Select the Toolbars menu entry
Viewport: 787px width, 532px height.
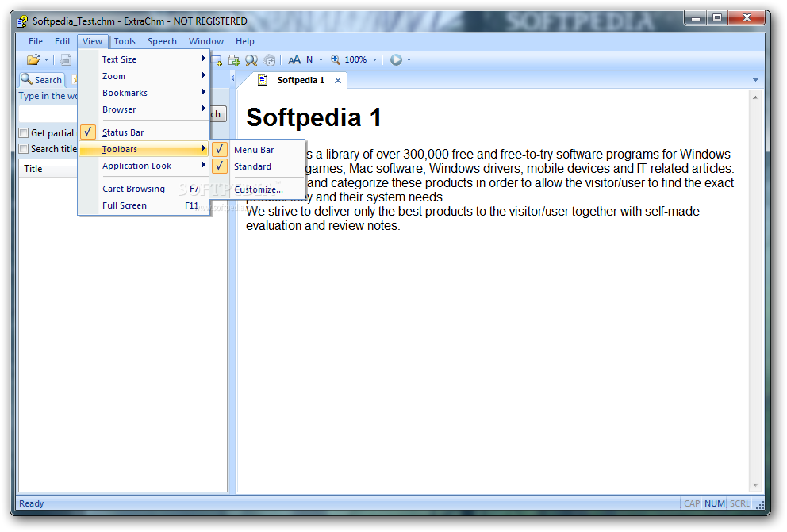coord(144,149)
